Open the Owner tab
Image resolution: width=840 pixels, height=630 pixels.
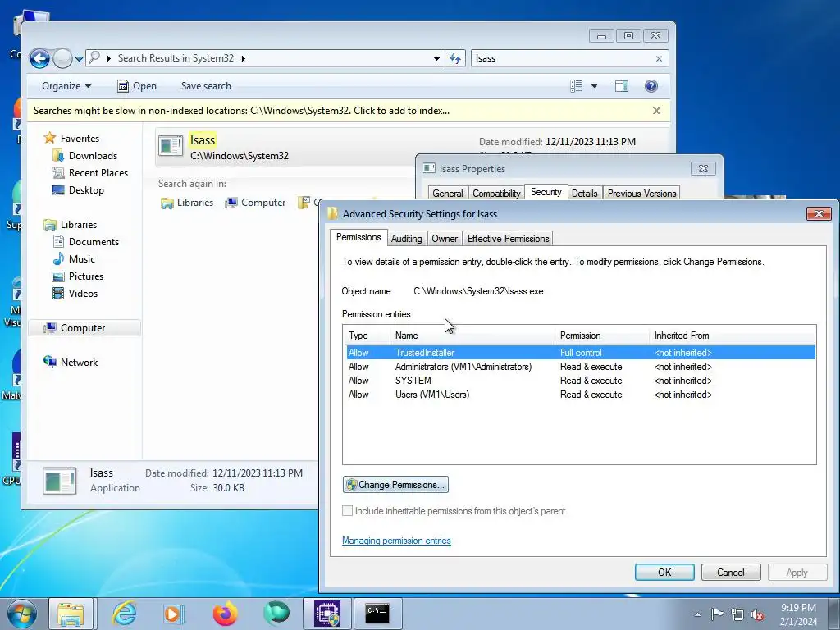(x=445, y=239)
